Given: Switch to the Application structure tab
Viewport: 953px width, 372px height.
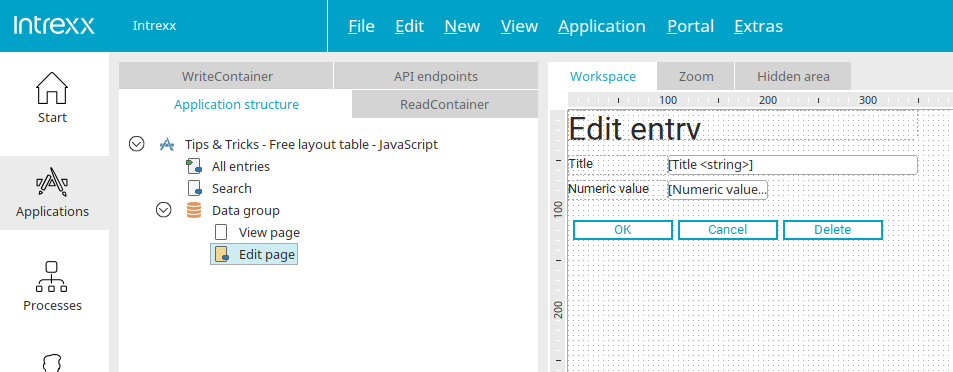Looking at the screenshot, I should point(236,104).
